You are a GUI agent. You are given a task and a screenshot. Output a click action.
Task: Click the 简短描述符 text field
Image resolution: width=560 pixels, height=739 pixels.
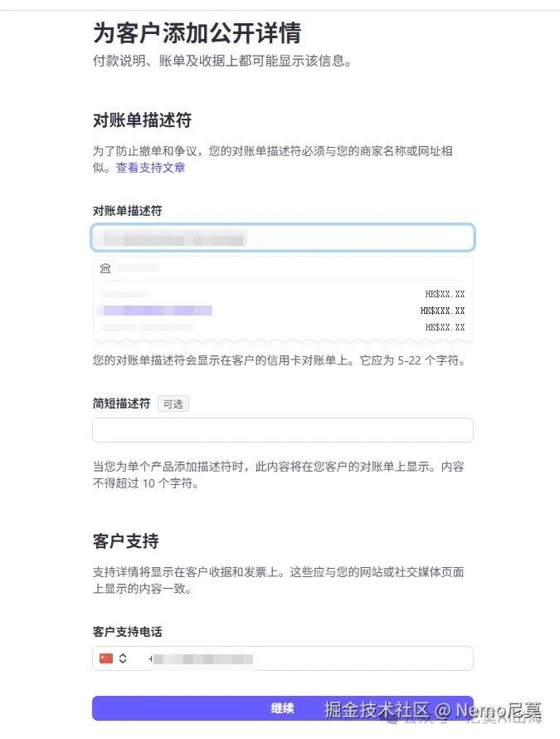click(x=282, y=429)
